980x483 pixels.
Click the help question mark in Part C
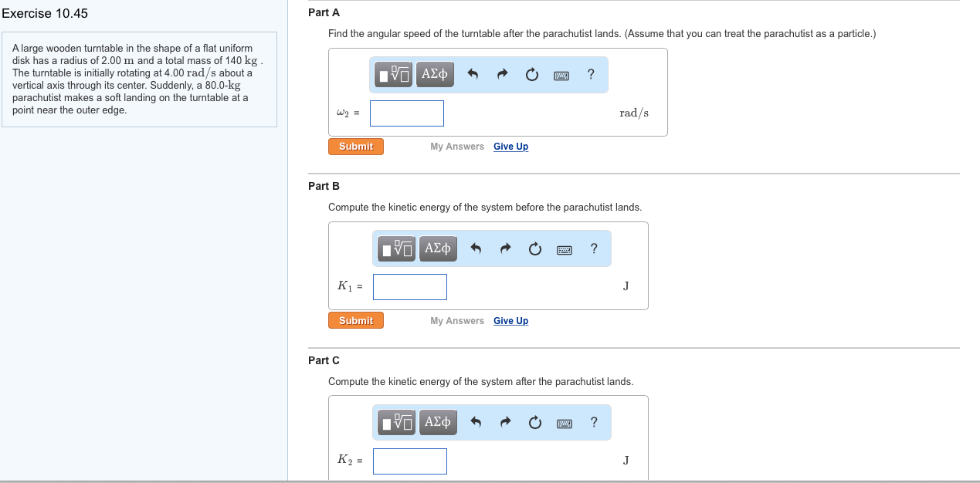594,423
